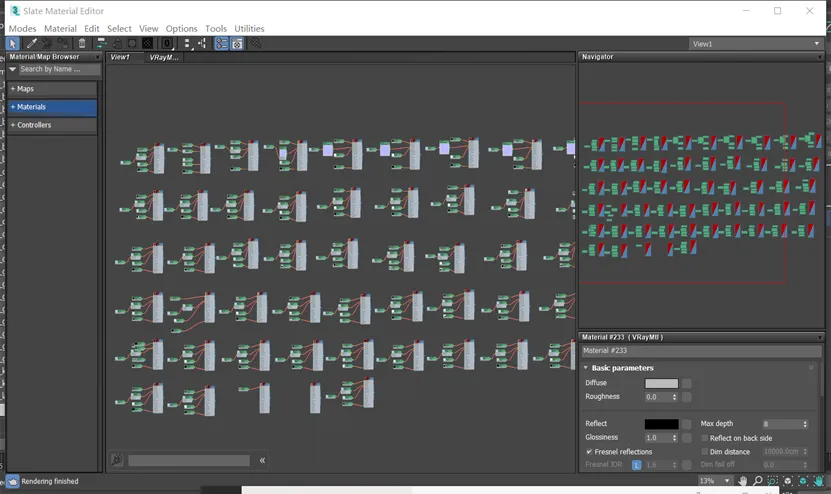
Task: Toggle the Parameter Editor toolbar button
Action: (x=237, y=44)
